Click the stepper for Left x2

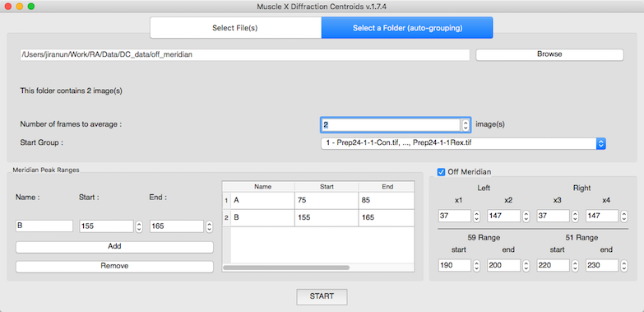click(x=526, y=217)
